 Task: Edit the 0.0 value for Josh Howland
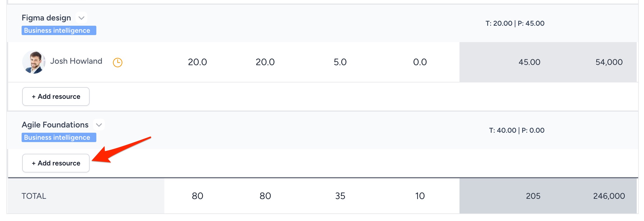point(420,62)
